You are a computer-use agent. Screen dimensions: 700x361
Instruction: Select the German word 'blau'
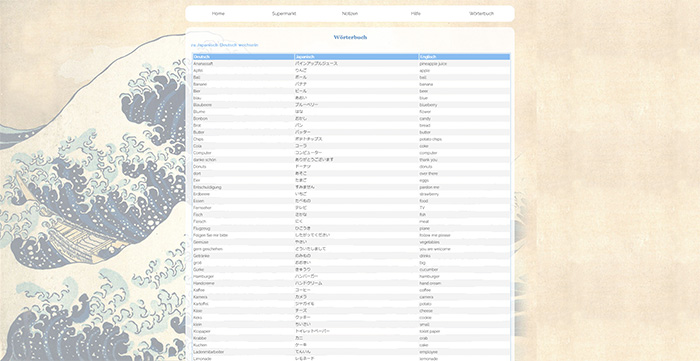[197, 98]
